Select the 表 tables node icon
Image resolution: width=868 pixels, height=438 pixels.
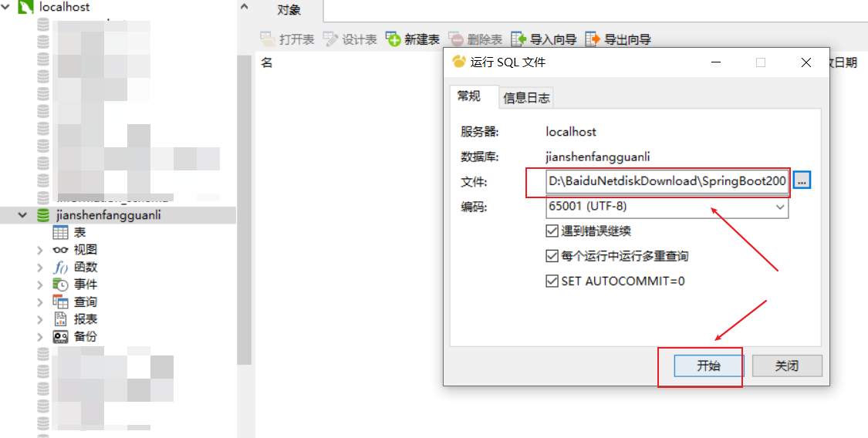point(60,232)
